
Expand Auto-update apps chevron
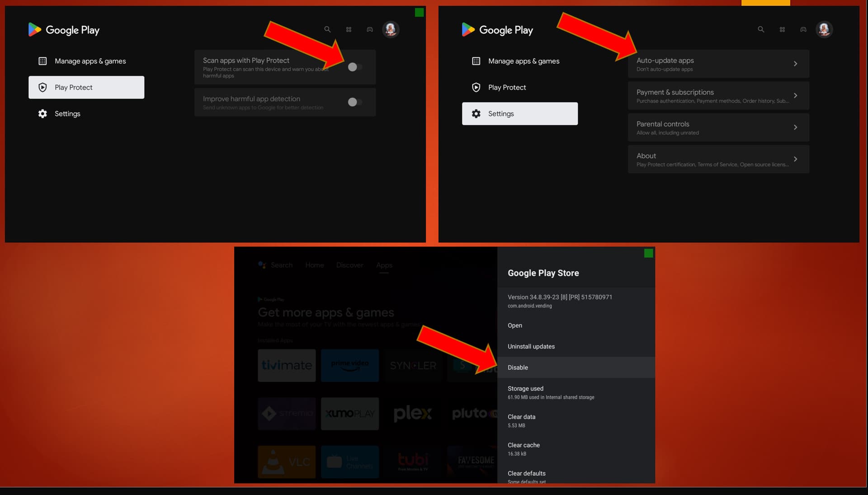[x=795, y=64]
